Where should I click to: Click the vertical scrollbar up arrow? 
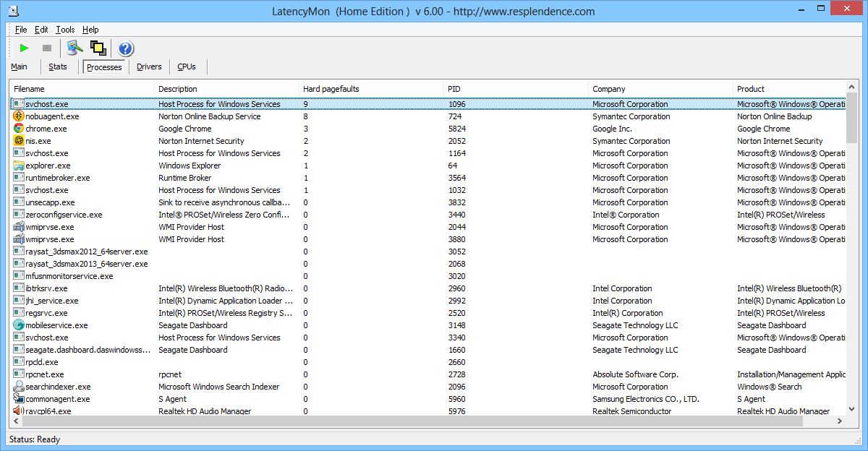point(851,87)
